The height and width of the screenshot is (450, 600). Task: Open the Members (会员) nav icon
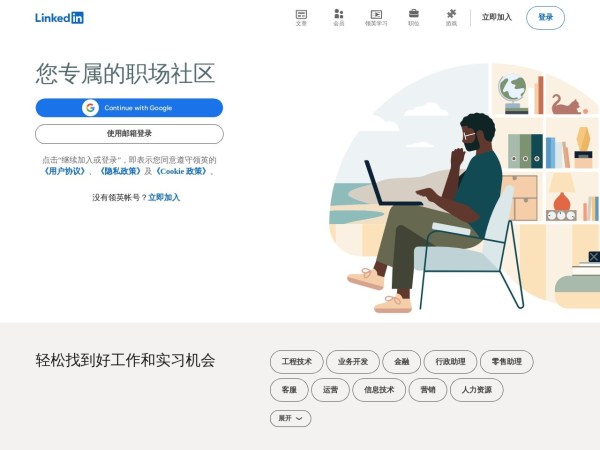coord(339,18)
